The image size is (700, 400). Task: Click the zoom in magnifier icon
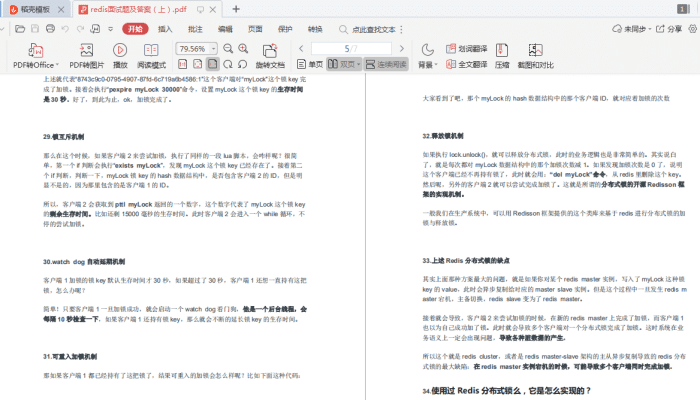(x=243, y=48)
